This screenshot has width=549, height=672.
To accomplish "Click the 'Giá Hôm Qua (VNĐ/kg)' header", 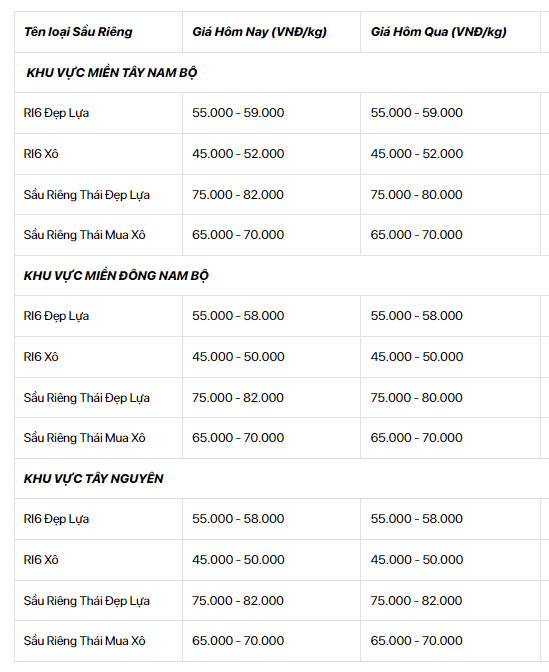I will 438,32.
